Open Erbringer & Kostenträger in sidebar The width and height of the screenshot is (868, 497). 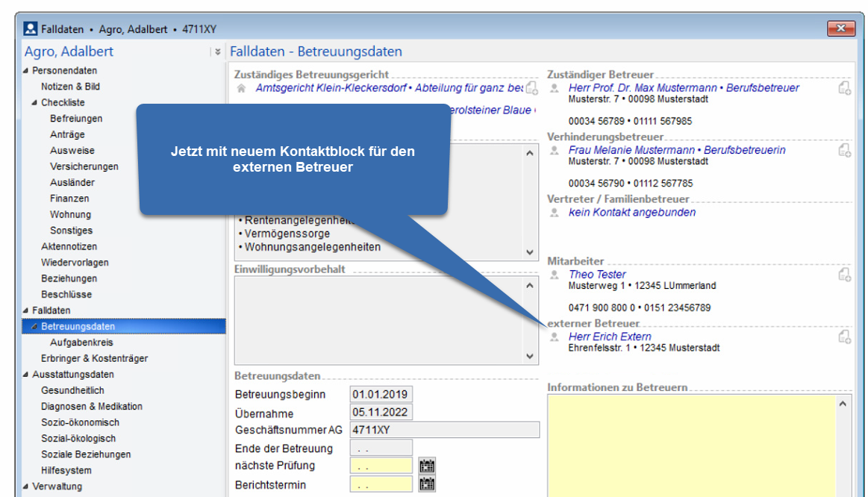(x=94, y=359)
